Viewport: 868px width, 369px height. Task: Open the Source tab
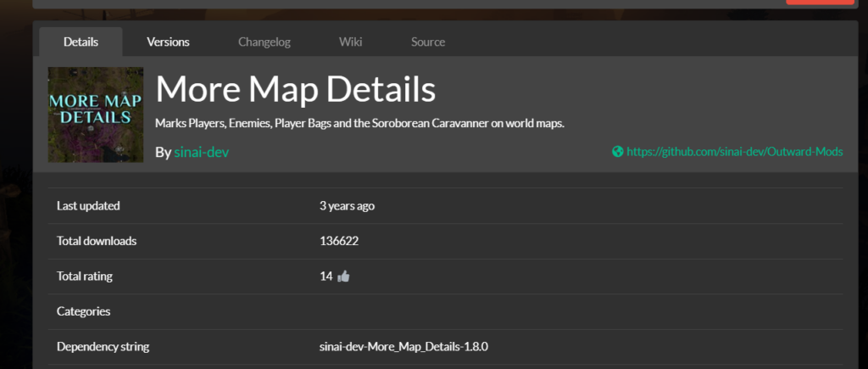tap(428, 42)
